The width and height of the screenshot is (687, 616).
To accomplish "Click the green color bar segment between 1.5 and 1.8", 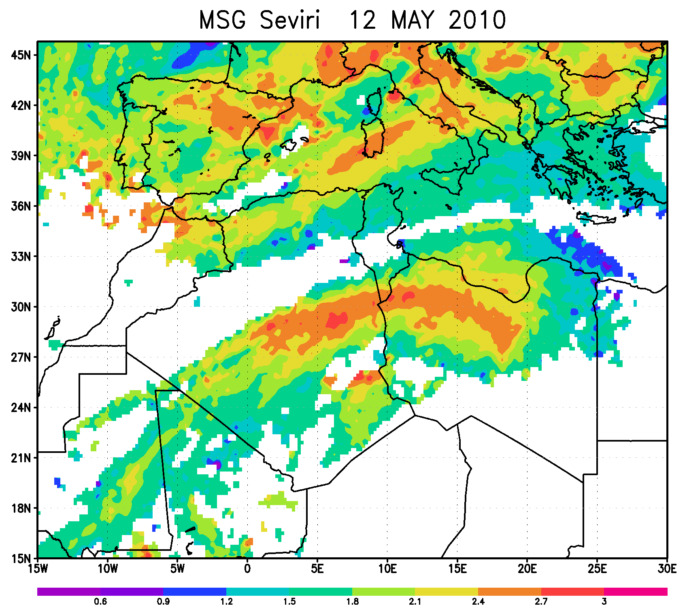I will [321, 592].
